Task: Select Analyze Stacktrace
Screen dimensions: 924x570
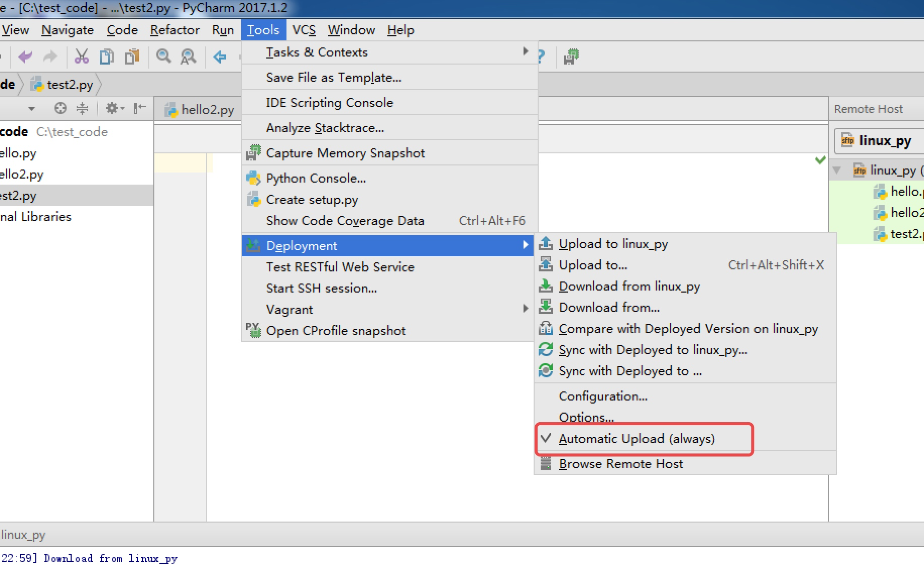Action: coord(389,128)
